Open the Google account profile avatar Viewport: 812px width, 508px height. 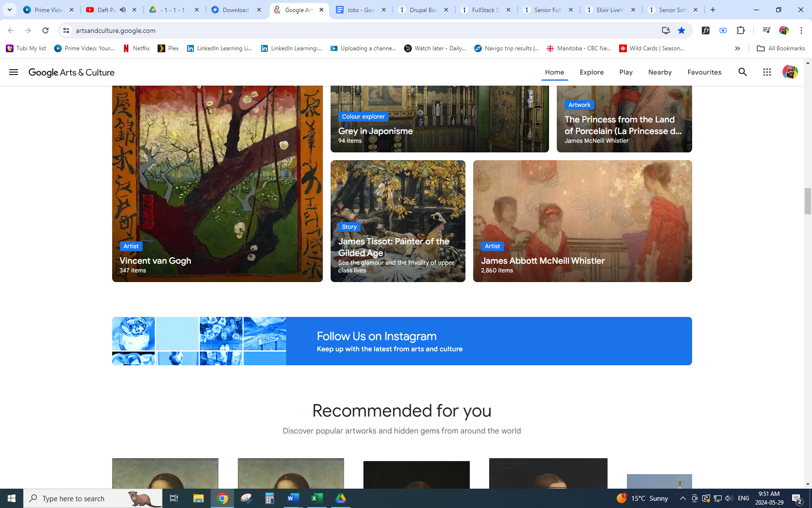tap(790, 72)
